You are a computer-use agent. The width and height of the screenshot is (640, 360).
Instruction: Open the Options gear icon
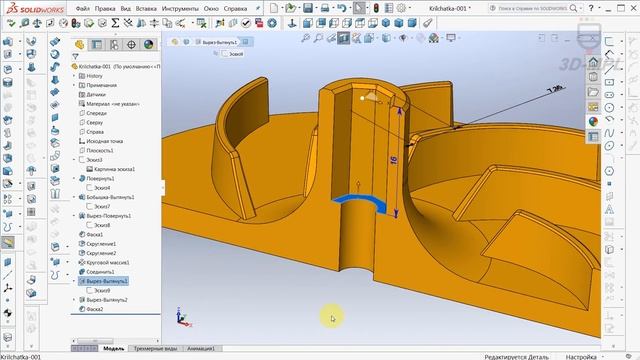(x=402, y=8)
